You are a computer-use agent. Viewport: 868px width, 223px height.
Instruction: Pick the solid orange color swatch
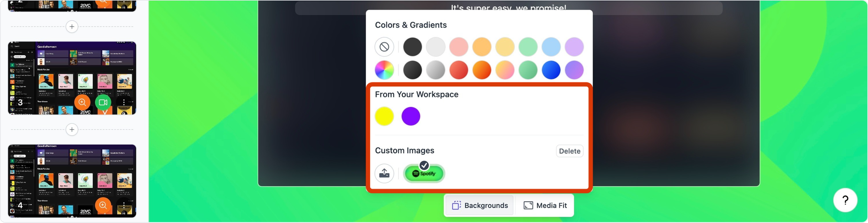482,47
